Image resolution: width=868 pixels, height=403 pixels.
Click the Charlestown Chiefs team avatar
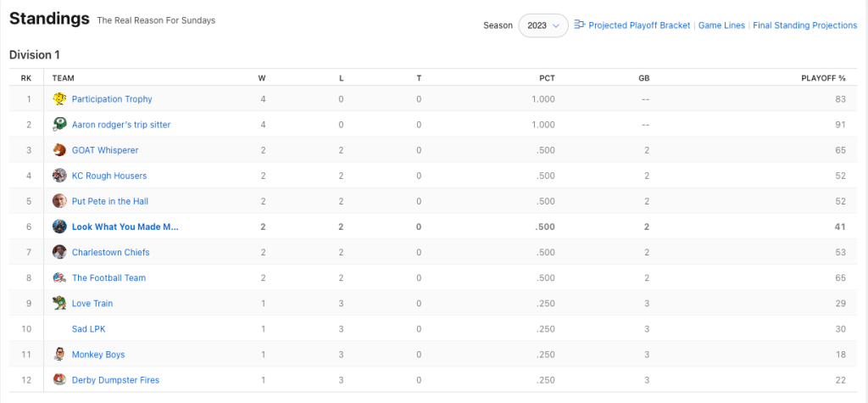59,252
